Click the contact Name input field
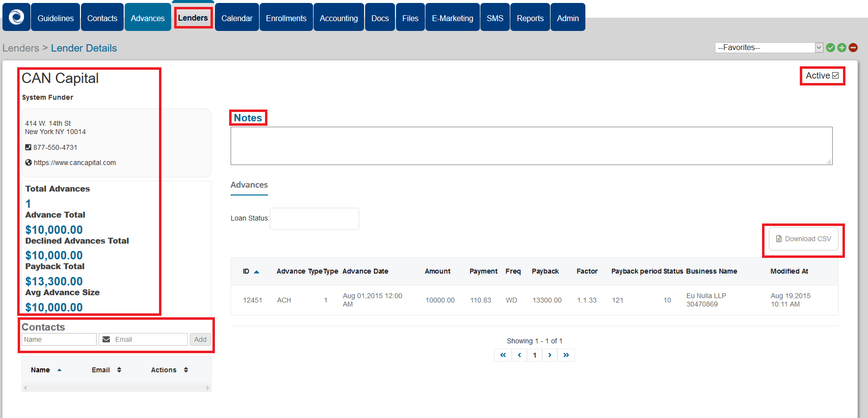This screenshot has height=418, width=868. point(59,339)
